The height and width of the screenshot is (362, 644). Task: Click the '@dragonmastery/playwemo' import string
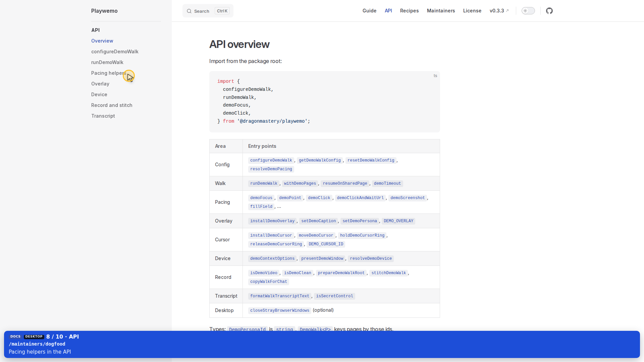[x=272, y=121]
